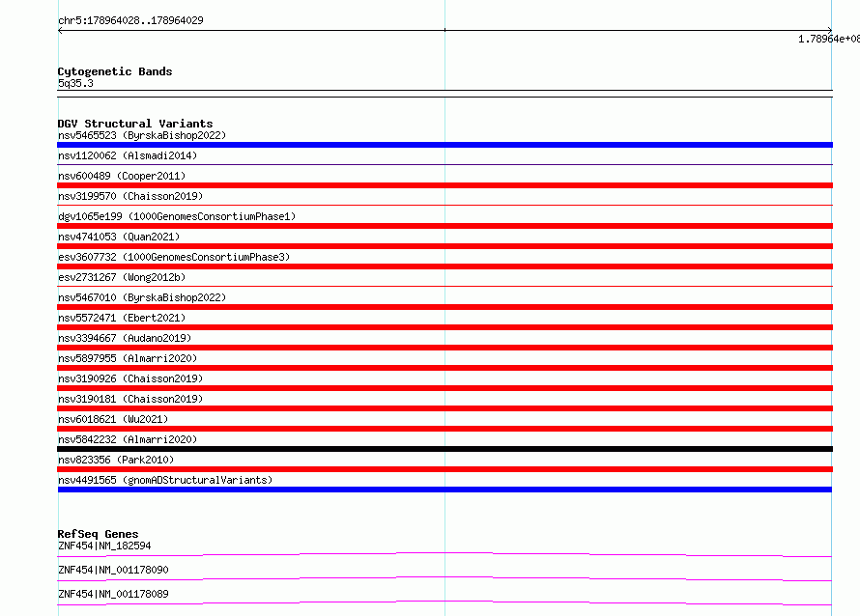Screen dimensions: 860x616
Task: Open variant esv3607732 (1000GenomesConsortiumPhase3)
Action: (x=174, y=257)
